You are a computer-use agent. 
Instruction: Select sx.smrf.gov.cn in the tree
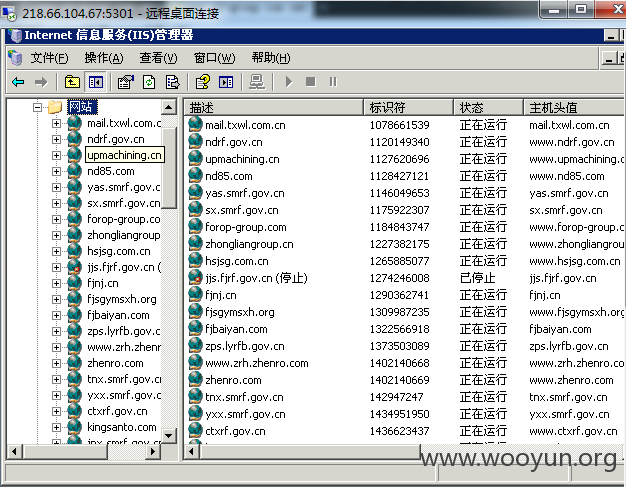click(x=124, y=203)
